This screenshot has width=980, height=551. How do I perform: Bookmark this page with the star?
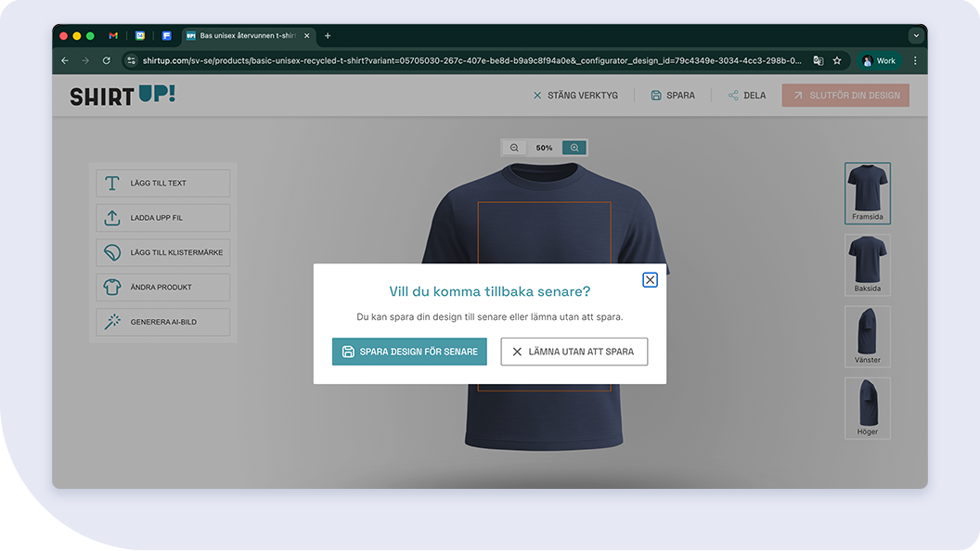pos(837,60)
